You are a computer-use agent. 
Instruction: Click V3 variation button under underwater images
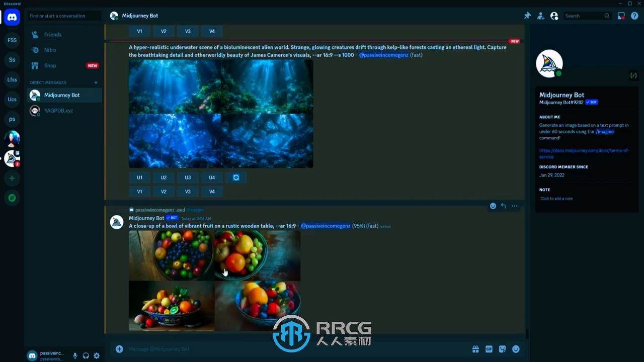pos(188,192)
